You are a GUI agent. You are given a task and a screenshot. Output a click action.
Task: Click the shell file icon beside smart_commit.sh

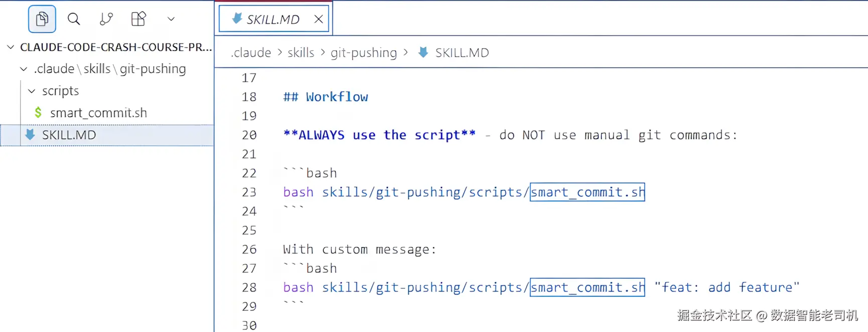click(38, 112)
